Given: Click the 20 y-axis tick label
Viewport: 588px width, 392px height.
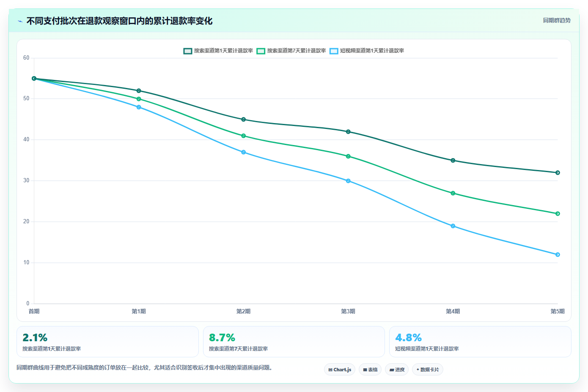Looking at the screenshot, I should 26,222.
